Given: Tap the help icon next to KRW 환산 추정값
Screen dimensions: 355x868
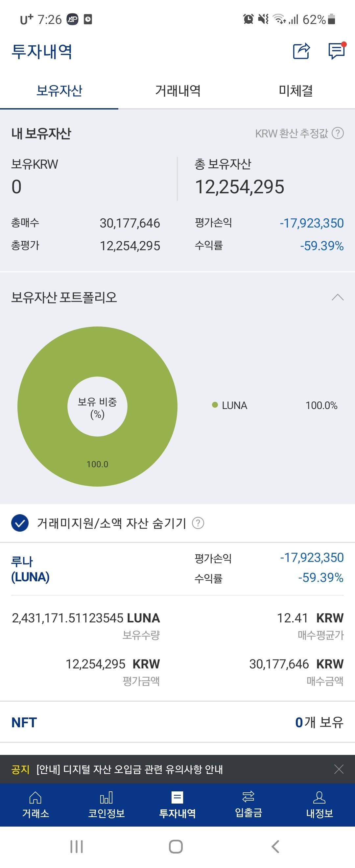Looking at the screenshot, I should click(338, 133).
